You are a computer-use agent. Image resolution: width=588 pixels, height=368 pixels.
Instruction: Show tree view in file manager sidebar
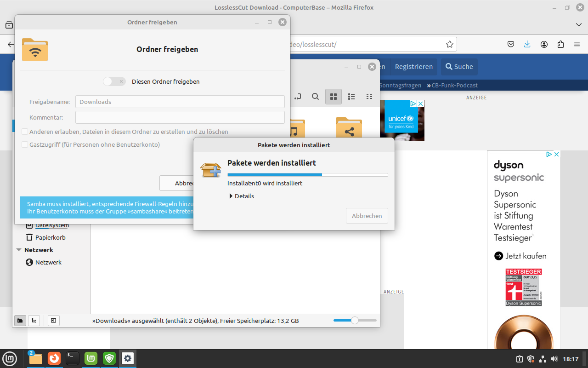(x=34, y=321)
